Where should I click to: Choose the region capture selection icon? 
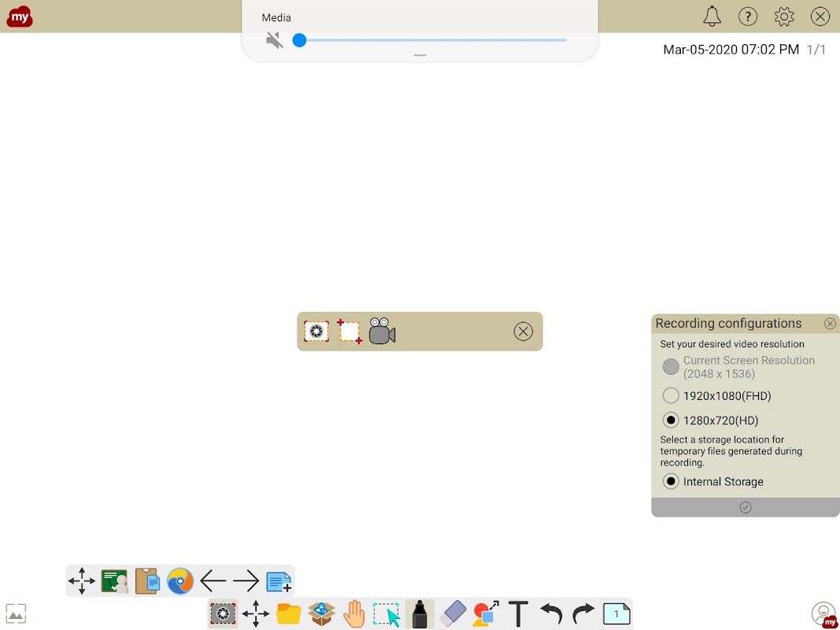350,332
